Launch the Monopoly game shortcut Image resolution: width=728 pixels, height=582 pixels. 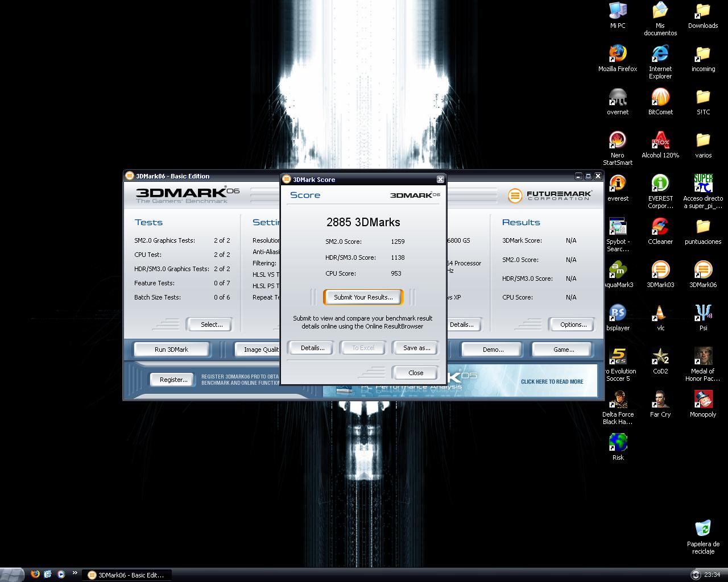703,404
